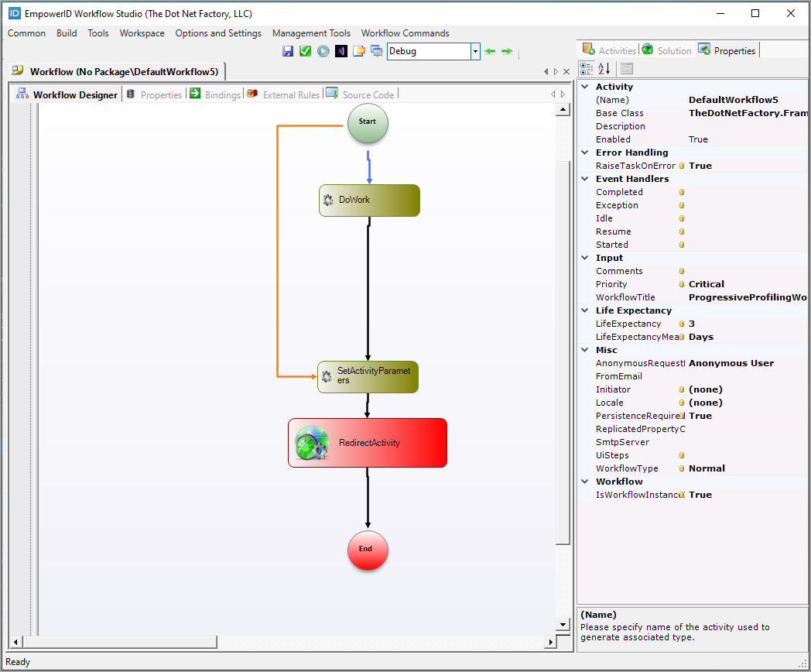
Task: Validate the workflow with the green checkmark icon
Action: (x=305, y=51)
